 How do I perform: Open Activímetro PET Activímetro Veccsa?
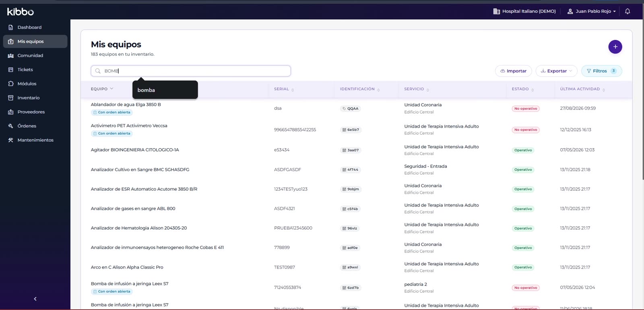pos(129,126)
